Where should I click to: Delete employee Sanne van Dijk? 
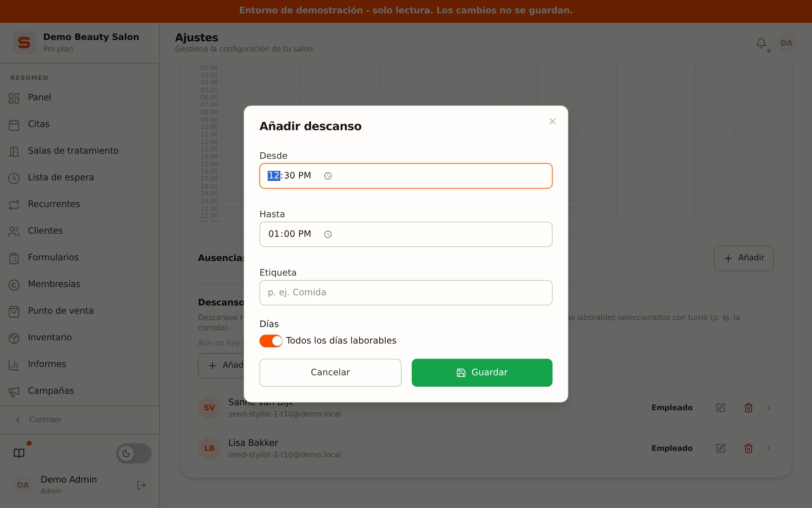point(748,408)
